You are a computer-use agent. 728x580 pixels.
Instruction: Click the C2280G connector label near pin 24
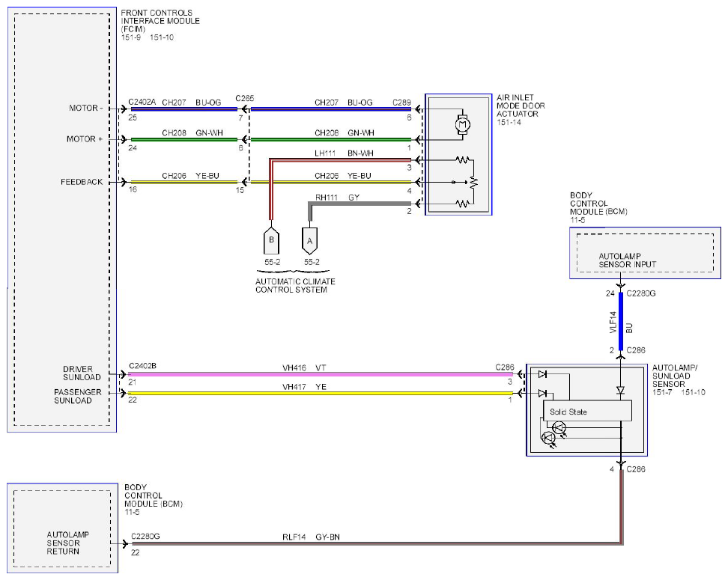point(640,293)
